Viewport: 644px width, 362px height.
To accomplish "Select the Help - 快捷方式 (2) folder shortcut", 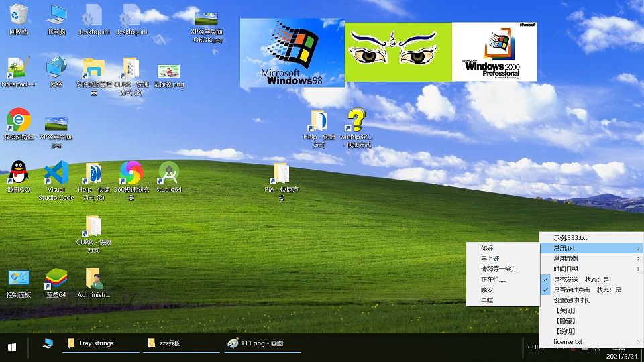I will point(94,180).
